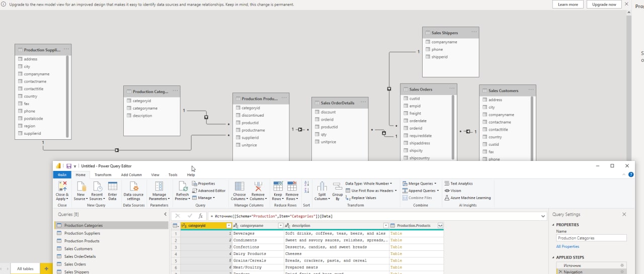Click the Close & Apply icon
644x274 pixels.
(62, 186)
